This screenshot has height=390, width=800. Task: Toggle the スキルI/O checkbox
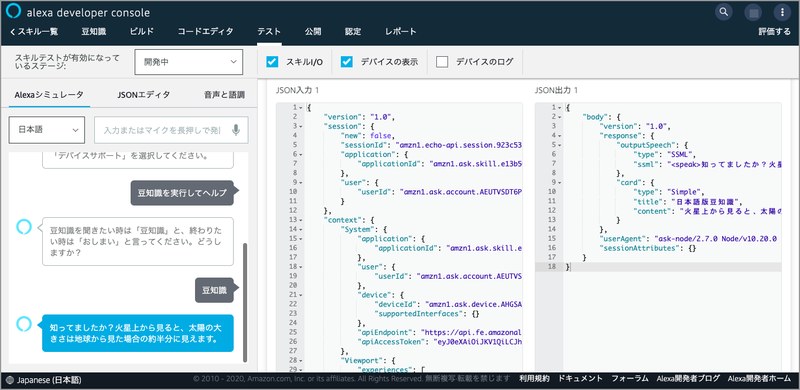(x=272, y=62)
